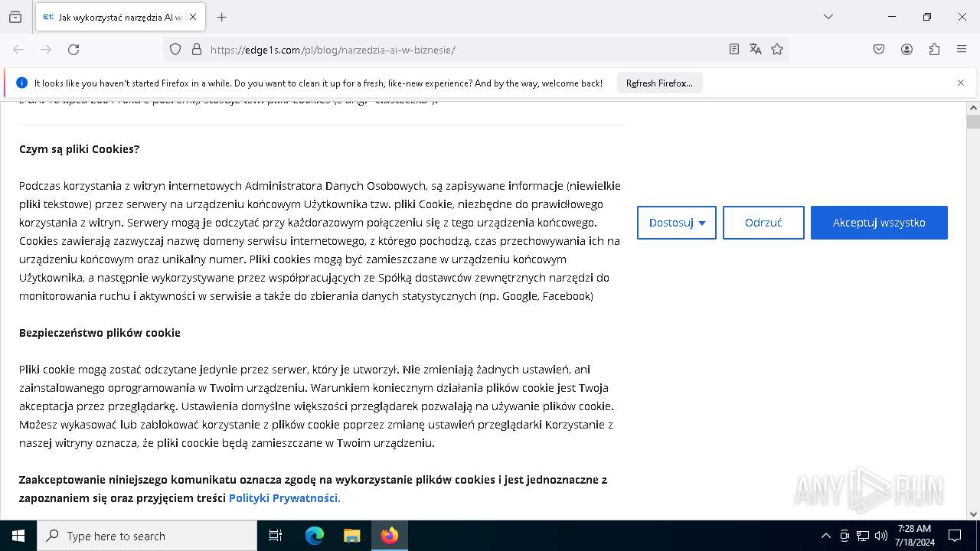Open the network status tray icon
Screen dimensions: 980x551
tap(863, 536)
